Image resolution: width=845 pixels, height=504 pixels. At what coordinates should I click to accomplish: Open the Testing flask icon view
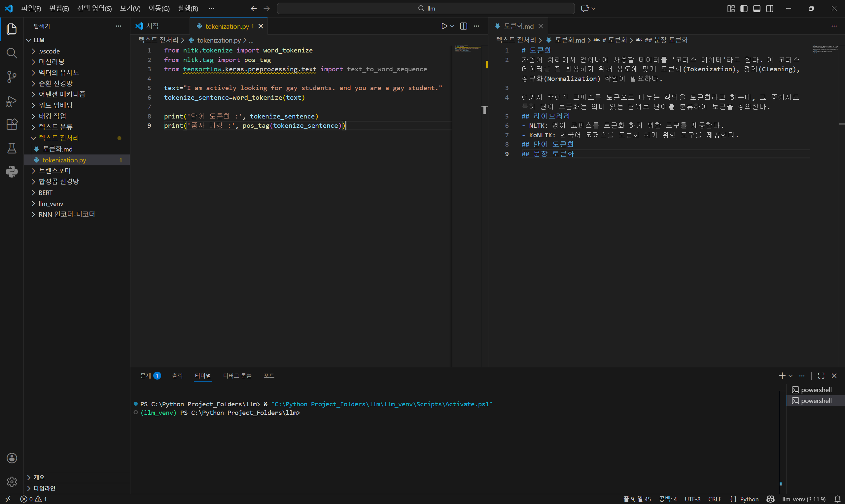coord(12,148)
